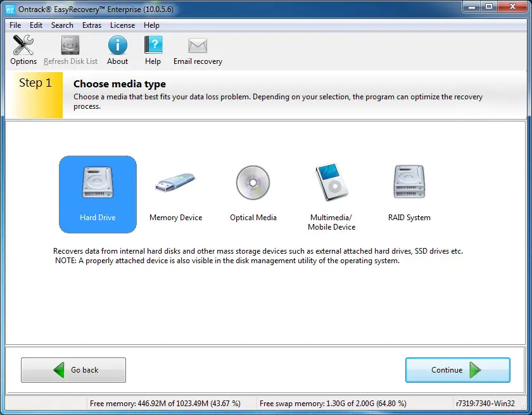Click the NOTE about disk management utility

[227, 261]
